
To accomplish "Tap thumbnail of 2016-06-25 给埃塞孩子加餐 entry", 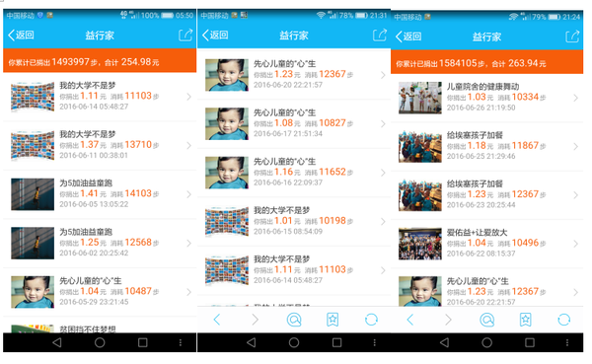I will (420, 146).
